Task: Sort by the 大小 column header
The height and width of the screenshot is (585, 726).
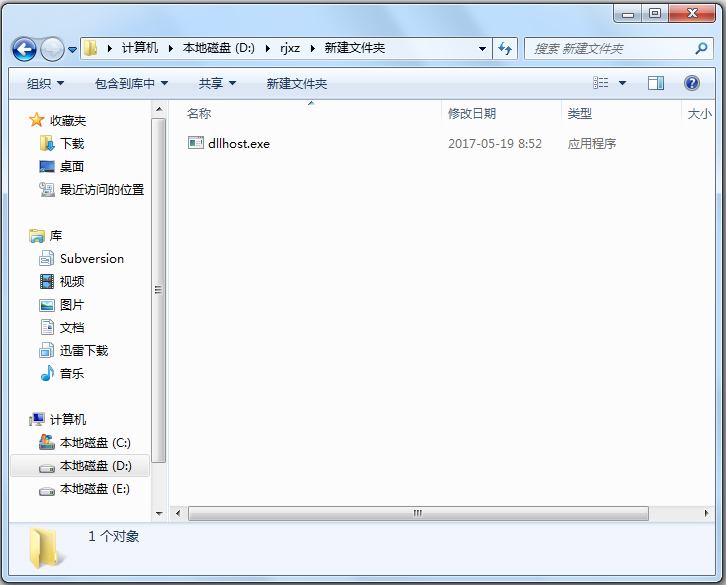Action: tap(699, 113)
